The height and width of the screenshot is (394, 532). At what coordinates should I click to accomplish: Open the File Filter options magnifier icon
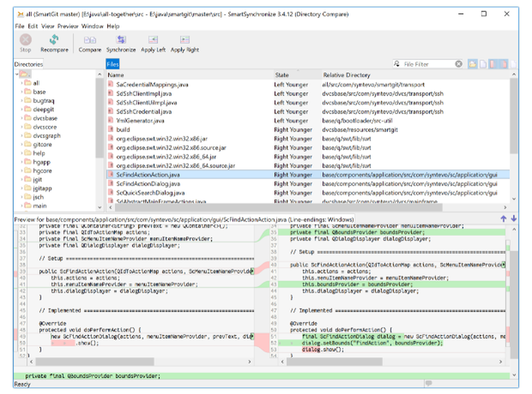tap(397, 64)
